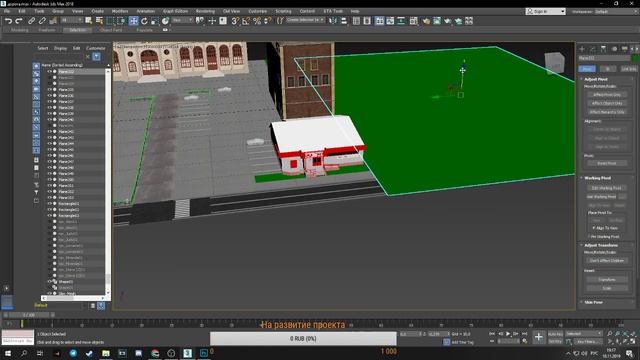The height and width of the screenshot is (360, 640).
Task: Click the Unlink Selection tool
Action: (42, 21)
